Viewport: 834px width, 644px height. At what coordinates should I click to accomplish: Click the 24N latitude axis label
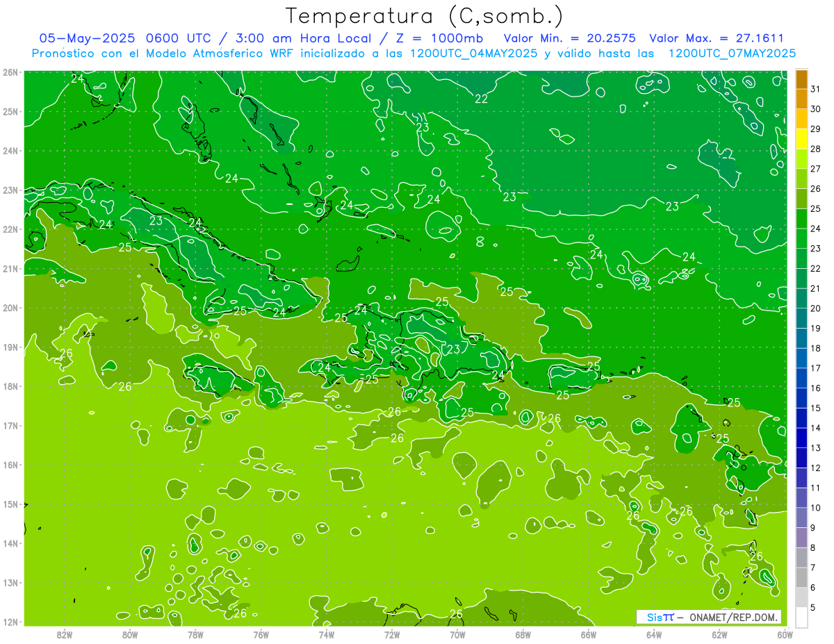(x=10, y=151)
